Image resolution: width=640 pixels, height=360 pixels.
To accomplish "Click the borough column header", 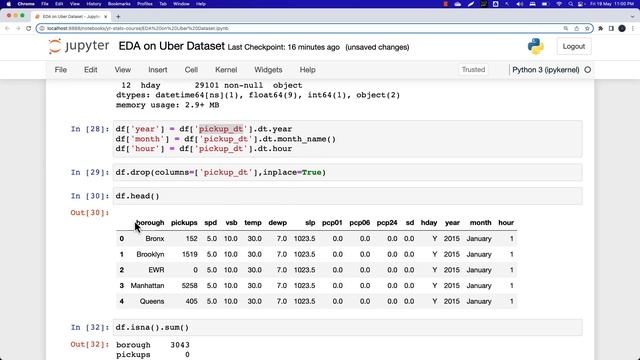I will (150, 223).
